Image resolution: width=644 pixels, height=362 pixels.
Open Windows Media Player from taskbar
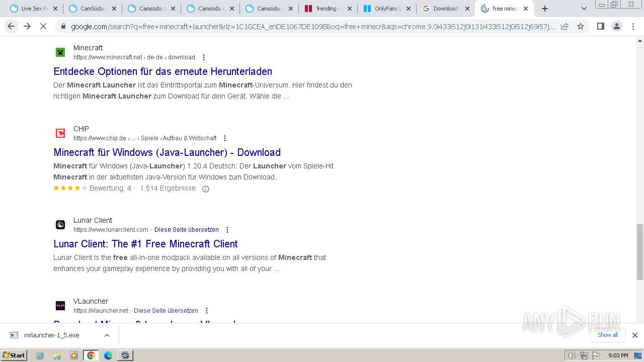[74, 355]
